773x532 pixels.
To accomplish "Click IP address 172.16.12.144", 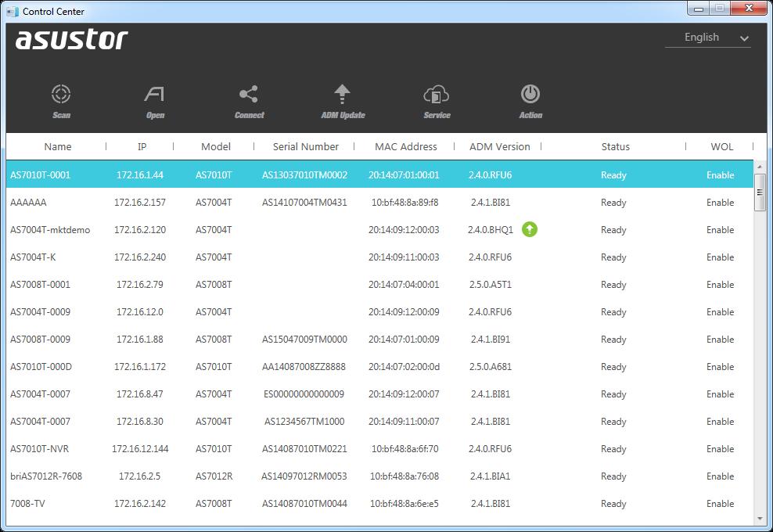I will [140, 448].
